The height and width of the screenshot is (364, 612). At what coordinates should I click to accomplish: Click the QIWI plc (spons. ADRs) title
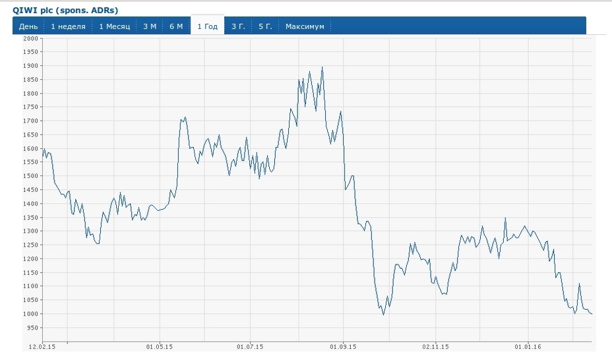click(x=65, y=10)
